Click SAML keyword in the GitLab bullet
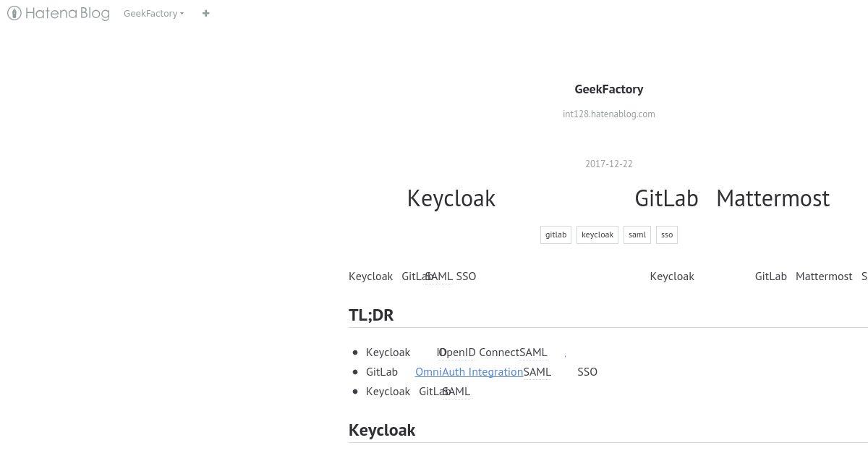Viewport: 868px width, 456px height. click(537, 371)
